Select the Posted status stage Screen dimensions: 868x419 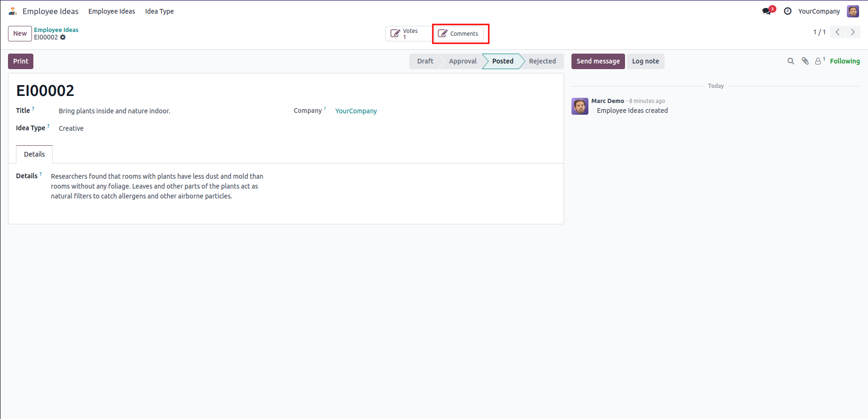tap(502, 61)
